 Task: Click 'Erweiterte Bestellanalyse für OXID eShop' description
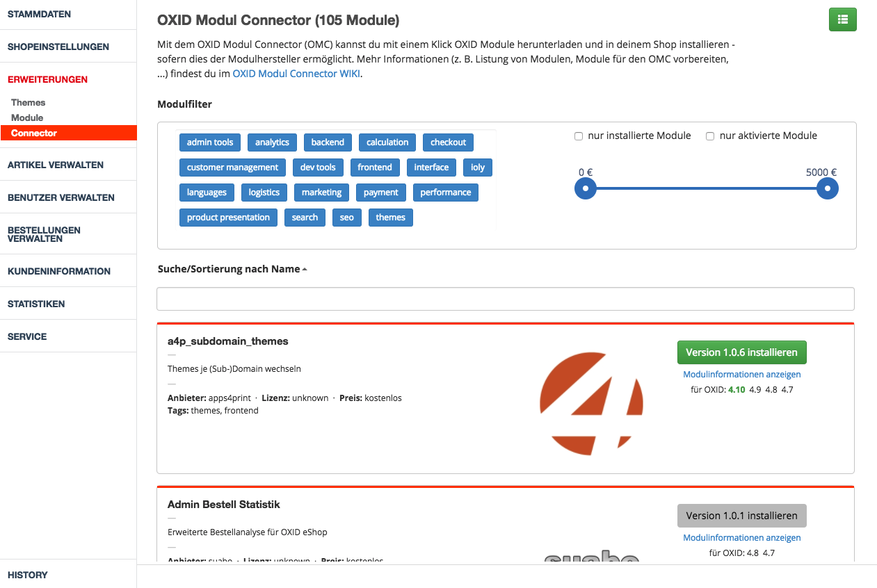[x=248, y=532]
